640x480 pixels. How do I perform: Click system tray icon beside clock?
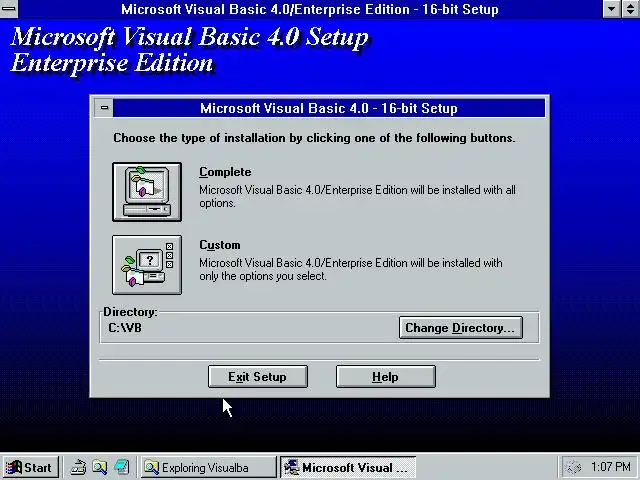pos(574,467)
